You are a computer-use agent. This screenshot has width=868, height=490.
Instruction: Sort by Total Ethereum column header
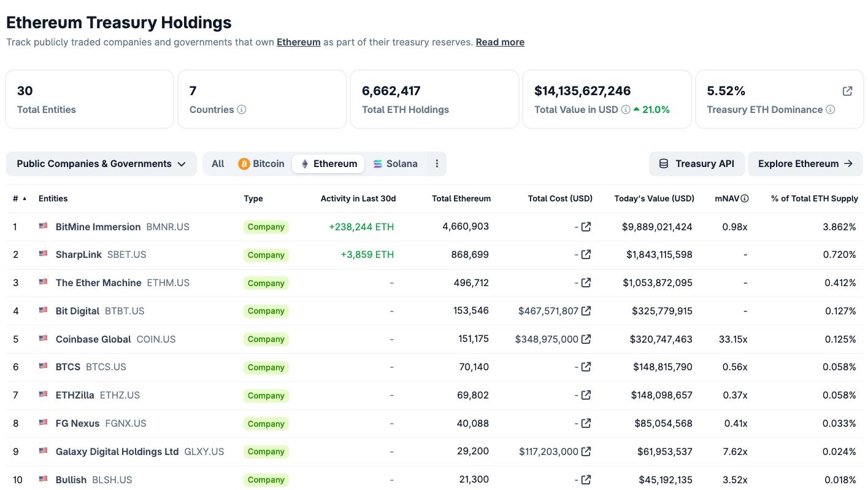[x=461, y=198]
